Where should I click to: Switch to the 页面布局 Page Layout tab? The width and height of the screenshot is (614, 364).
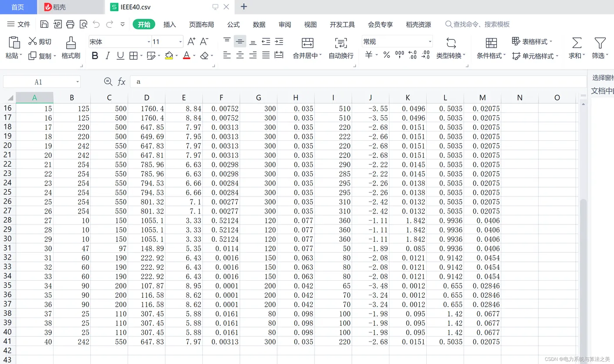click(x=202, y=25)
